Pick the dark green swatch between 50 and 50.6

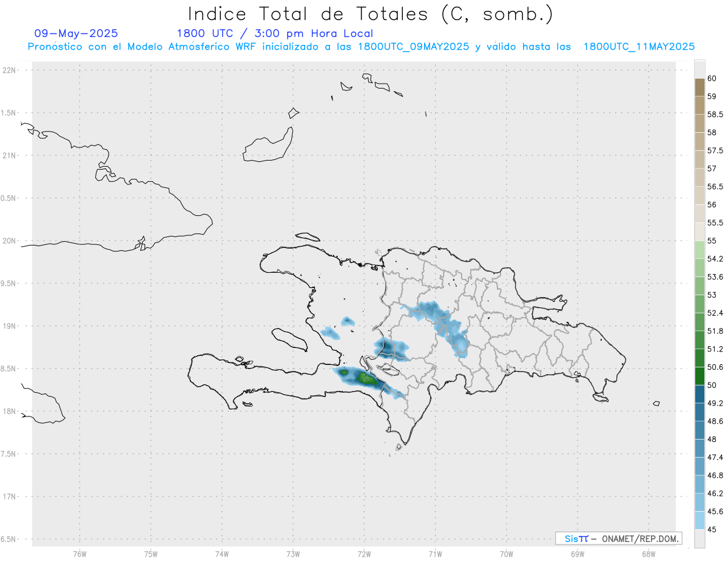tap(699, 376)
